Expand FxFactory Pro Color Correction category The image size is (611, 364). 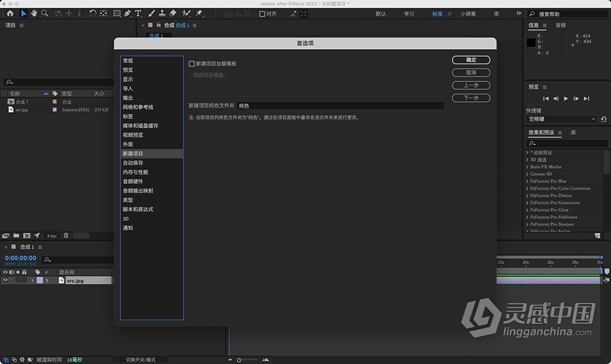pyautogui.click(x=527, y=188)
